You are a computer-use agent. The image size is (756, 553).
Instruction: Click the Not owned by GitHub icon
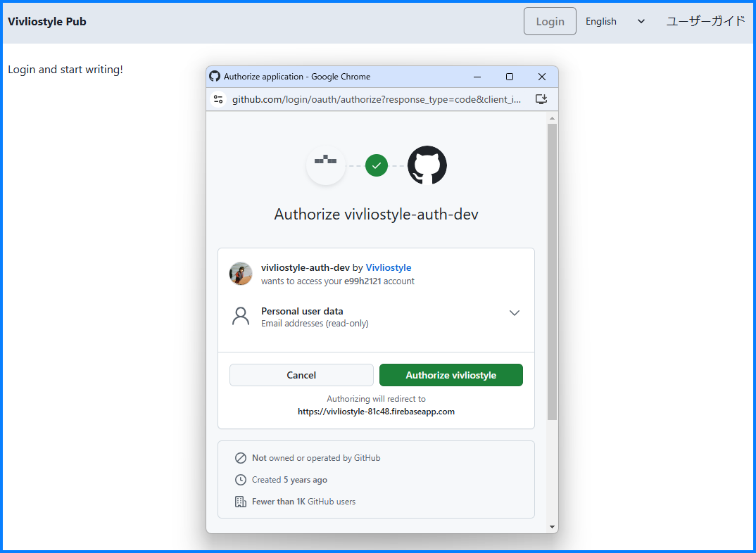[241, 457]
